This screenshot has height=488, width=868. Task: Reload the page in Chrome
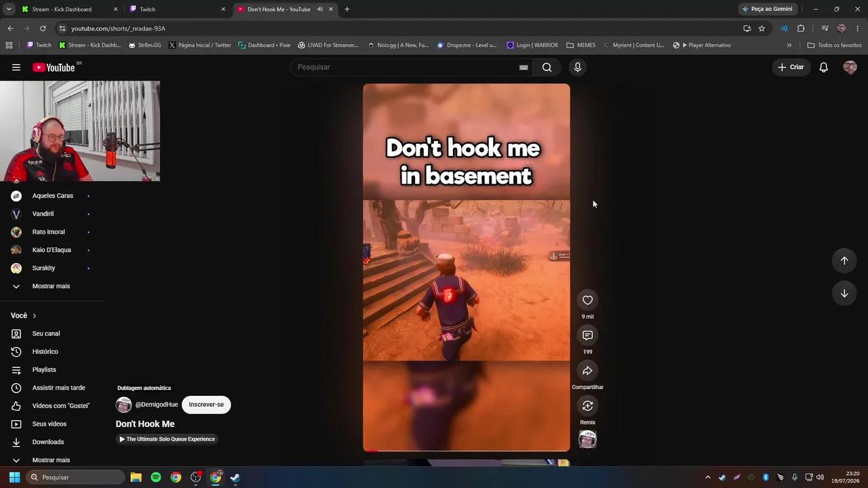(43, 28)
